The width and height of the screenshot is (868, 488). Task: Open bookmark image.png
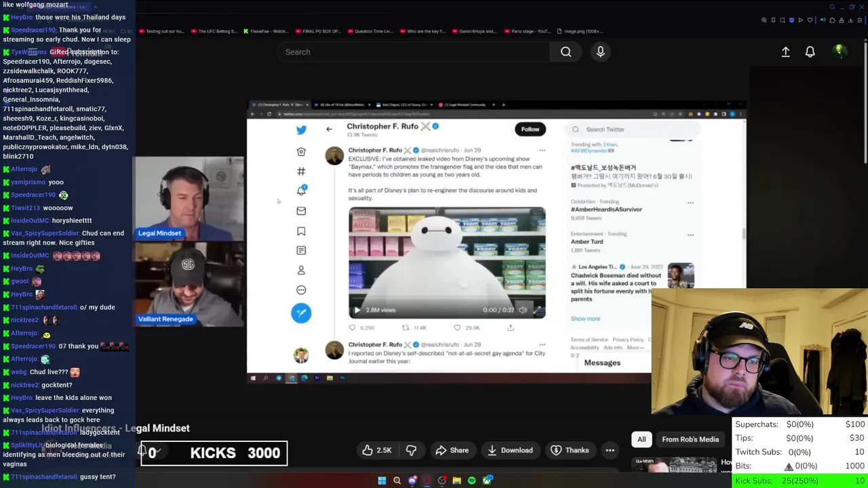579,31
